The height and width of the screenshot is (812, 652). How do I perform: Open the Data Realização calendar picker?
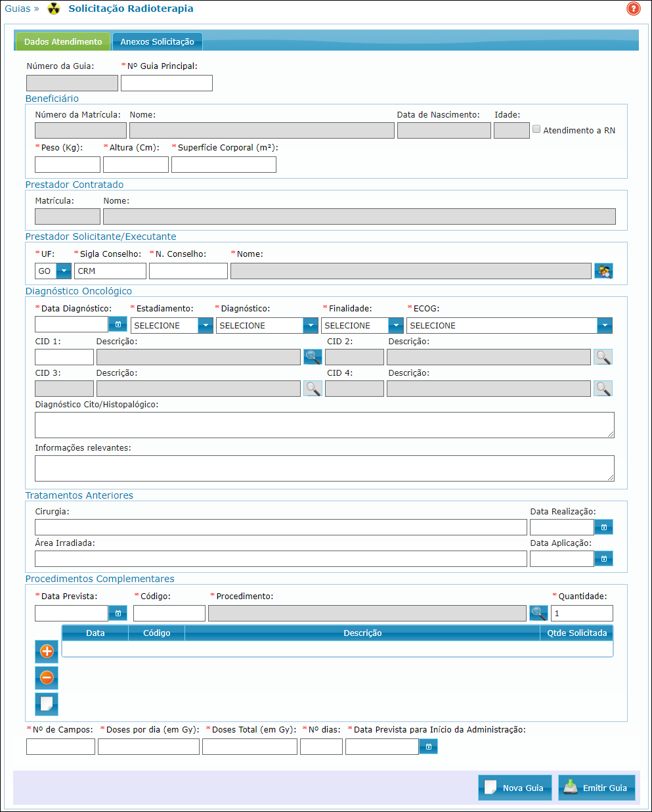[603, 527]
